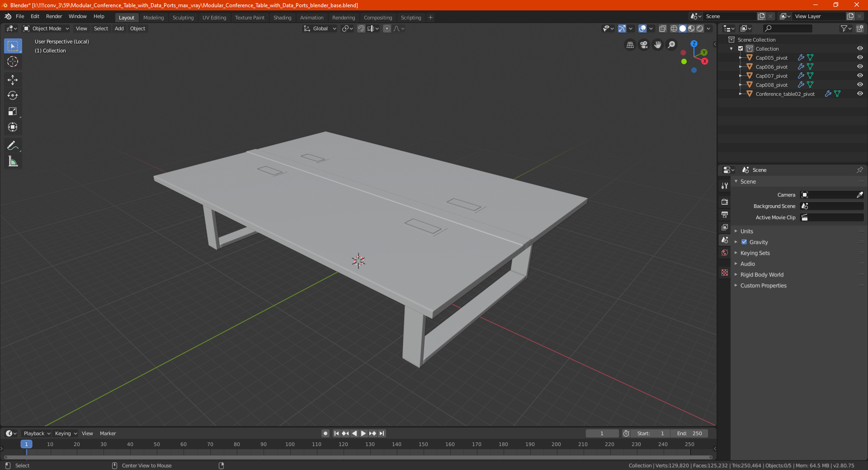Select the Scale tool
The width and height of the screenshot is (868, 470).
coord(13,111)
